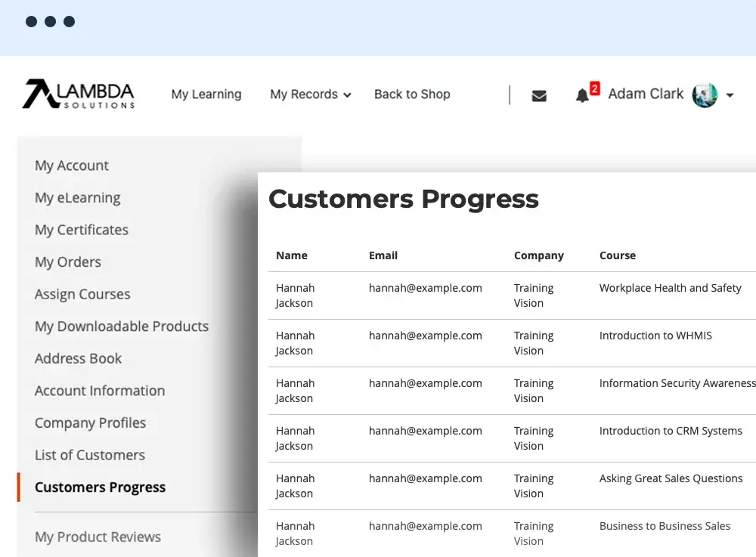Viewport: 756px width, 557px height.
Task: Click Introduction to CRM Systems course
Action: (671, 432)
